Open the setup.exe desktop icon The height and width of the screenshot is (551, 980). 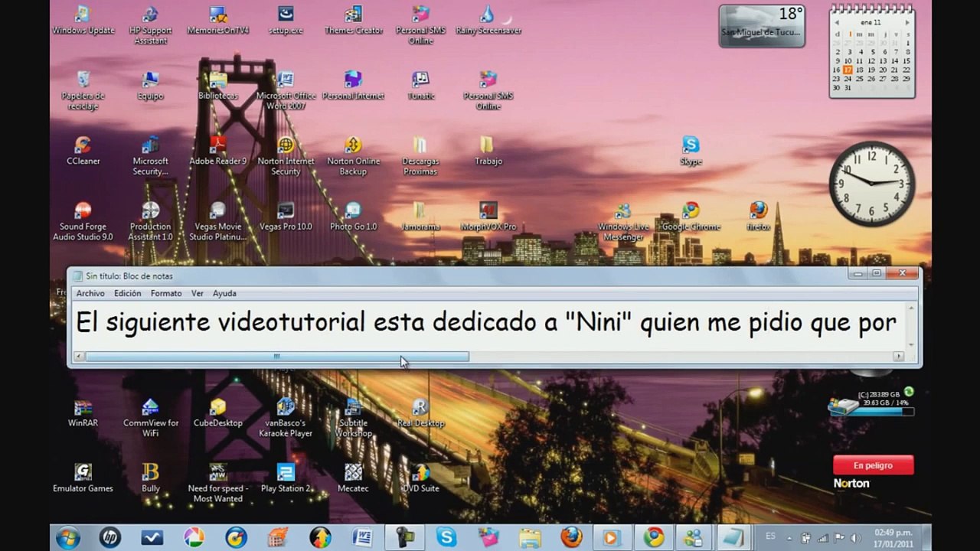pyautogui.click(x=286, y=21)
